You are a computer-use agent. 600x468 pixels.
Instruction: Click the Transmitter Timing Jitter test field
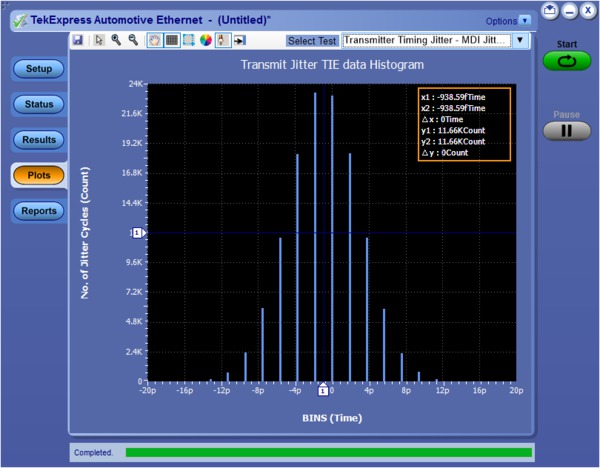click(x=427, y=41)
